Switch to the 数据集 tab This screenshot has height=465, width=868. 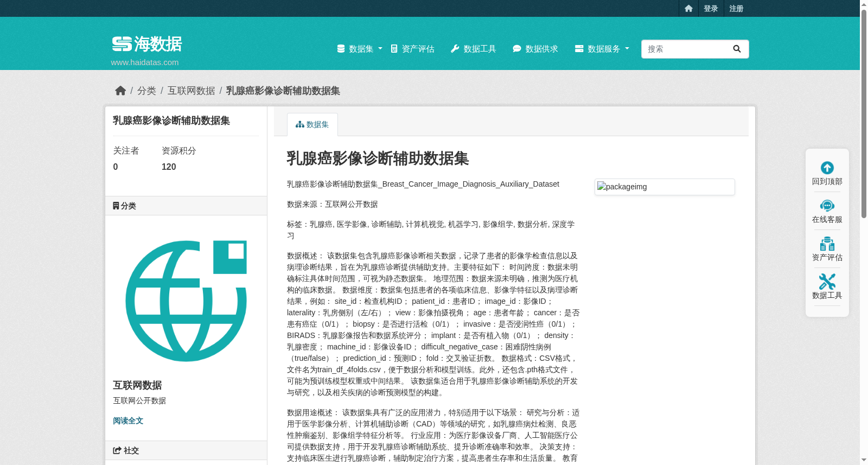point(312,124)
